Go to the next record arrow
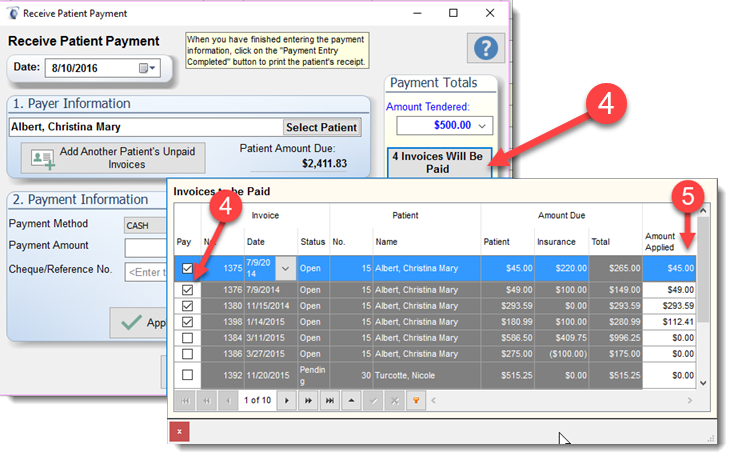The width and height of the screenshot is (733, 459). coord(287,401)
